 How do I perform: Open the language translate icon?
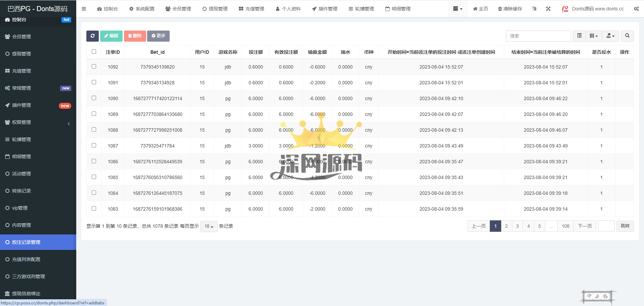click(x=534, y=9)
